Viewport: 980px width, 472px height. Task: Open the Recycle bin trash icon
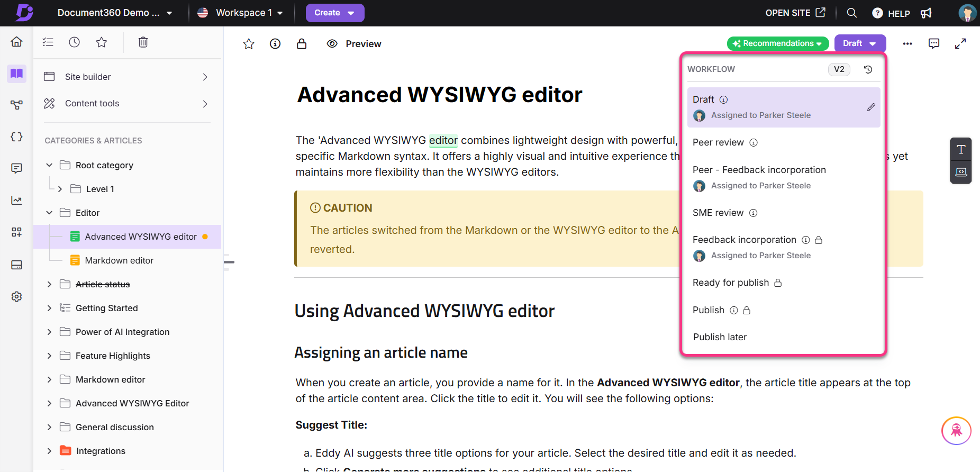pos(143,42)
